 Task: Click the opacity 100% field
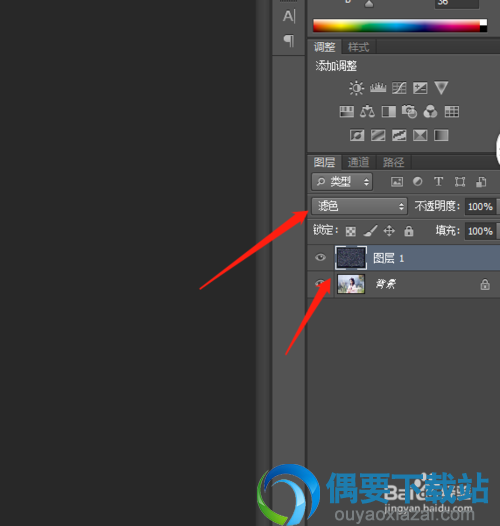point(480,206)
